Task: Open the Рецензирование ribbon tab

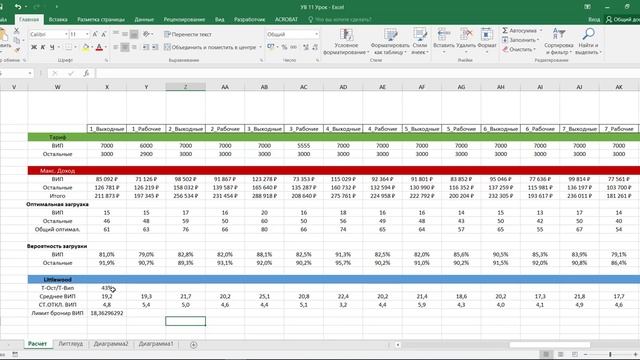Action: (184, 19)
